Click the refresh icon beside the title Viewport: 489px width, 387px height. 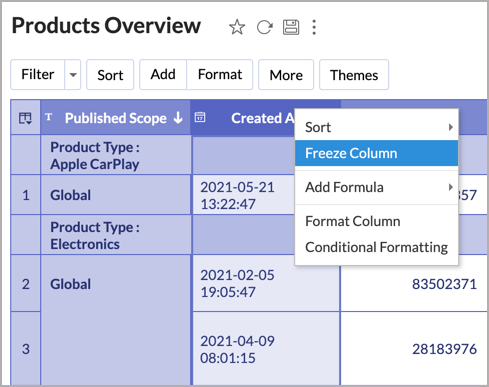(x=265, y=27)
